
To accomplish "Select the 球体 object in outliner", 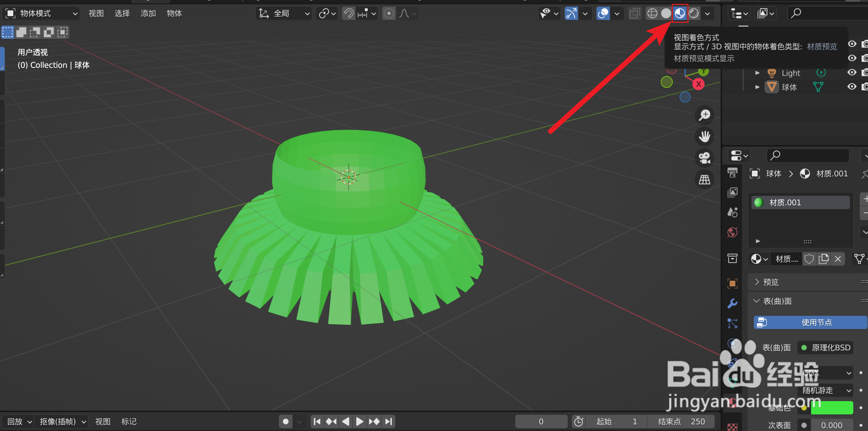I will click(789, 87).
